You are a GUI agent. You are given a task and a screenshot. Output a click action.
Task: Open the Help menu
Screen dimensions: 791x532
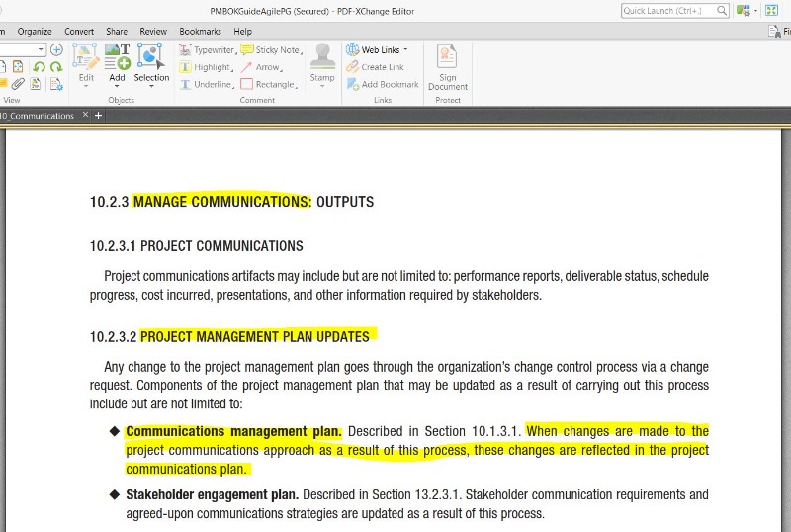(242, 32)
